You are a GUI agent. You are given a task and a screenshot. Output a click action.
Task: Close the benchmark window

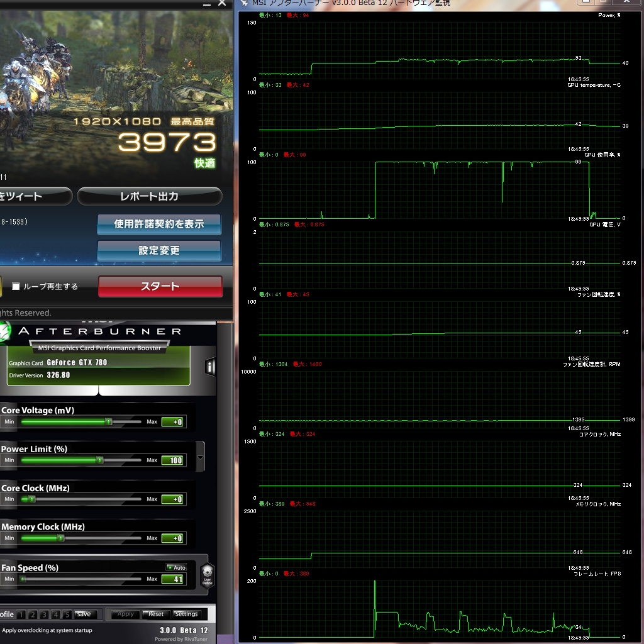pyautogui.click(x=222, y=3)
